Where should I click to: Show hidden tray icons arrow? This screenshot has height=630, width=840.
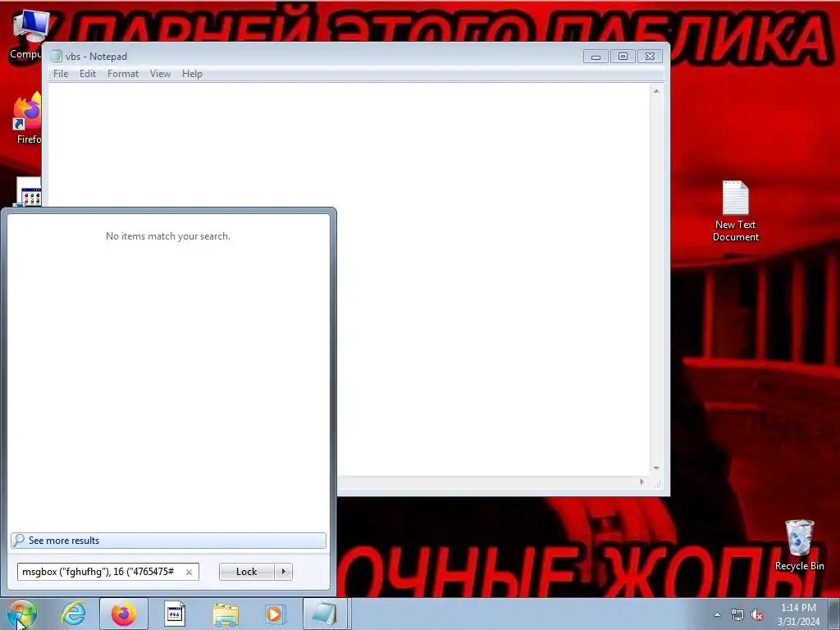pyautogui.click(x=717, y=614)
